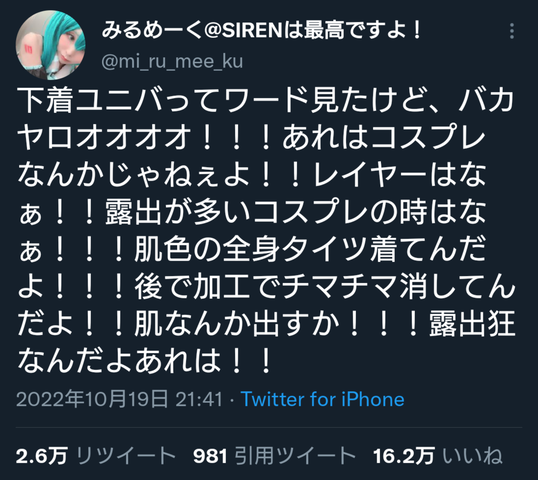View the 16.2万 likes number
538x480 pixels.
tap(404, 456)
